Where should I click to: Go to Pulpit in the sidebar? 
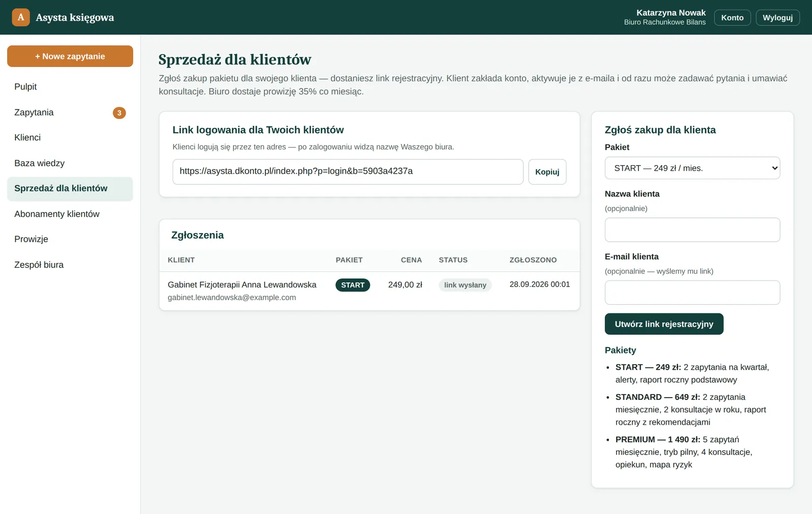pyautogui.click(x=70, y=87)
